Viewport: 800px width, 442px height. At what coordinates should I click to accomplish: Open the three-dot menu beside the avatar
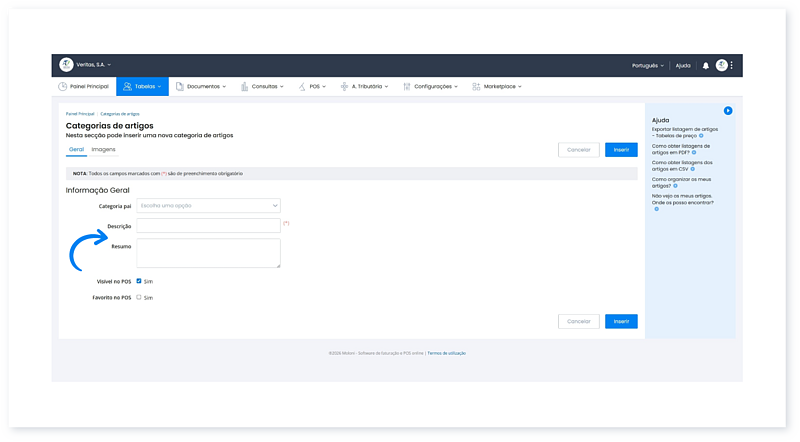(x=732, y=65)
